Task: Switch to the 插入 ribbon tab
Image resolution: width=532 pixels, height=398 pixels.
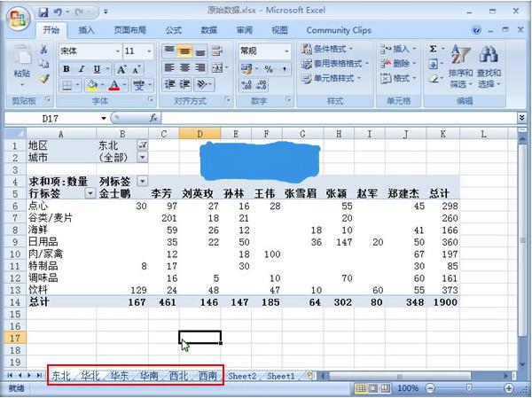Action: click(x=86, y=30)
